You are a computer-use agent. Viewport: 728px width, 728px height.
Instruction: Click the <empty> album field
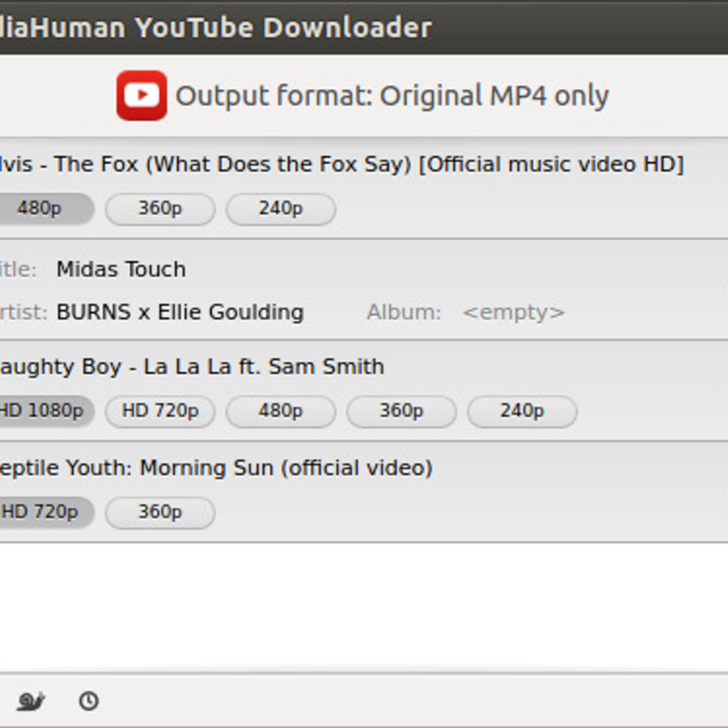point(514,312)
